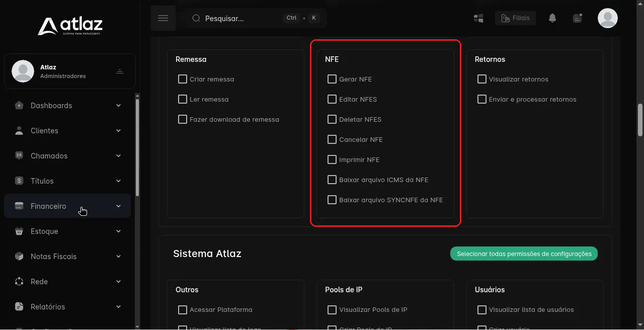This screenshot has width=644, height=330.
Task: Toggle the hamburger menu icon
Action: coord(163,18)
